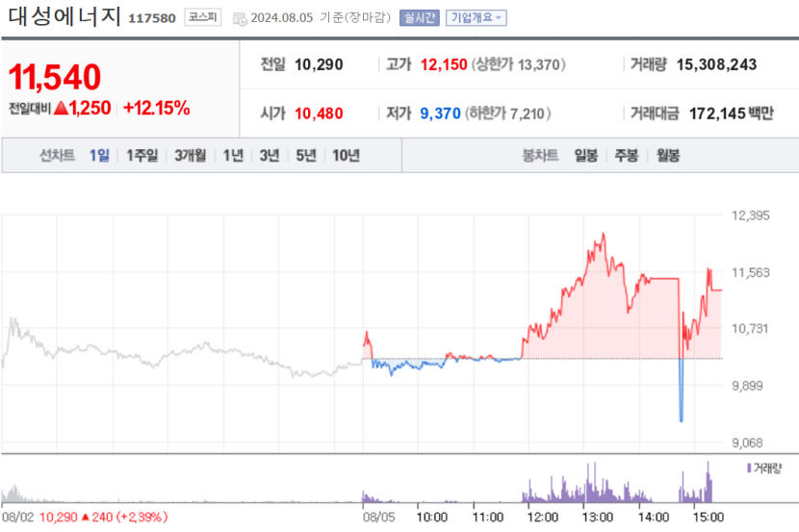799x532 pixels.
Task: Click the 대성에너지 stock name title
Action: (x=64, y=15)
